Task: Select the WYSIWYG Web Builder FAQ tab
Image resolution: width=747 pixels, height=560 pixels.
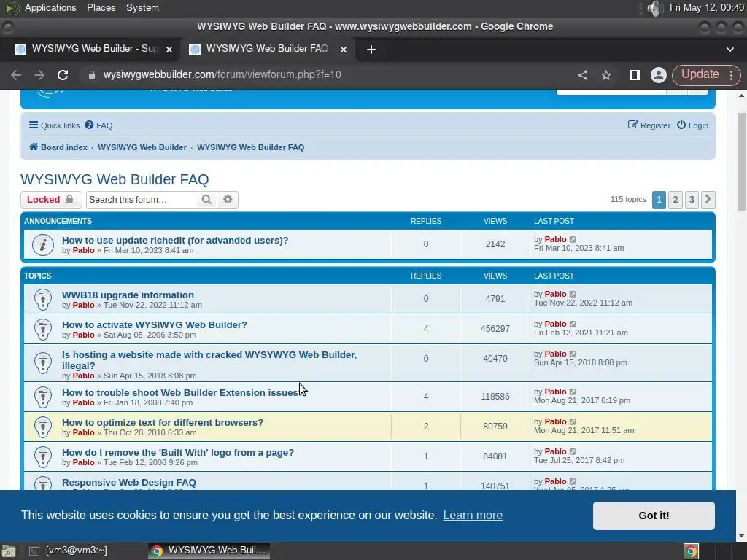Action: pos(267,49)
